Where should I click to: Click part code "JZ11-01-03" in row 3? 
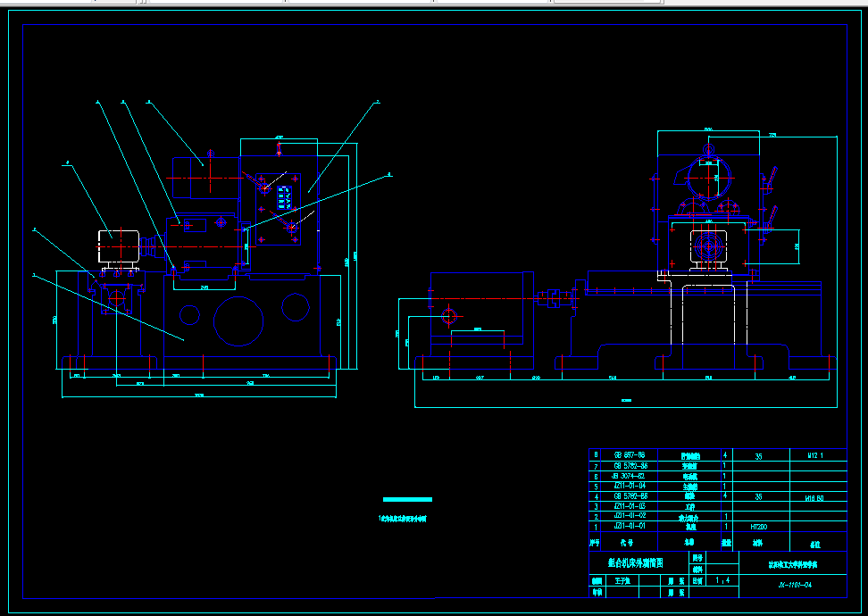(x=630, y=506)
